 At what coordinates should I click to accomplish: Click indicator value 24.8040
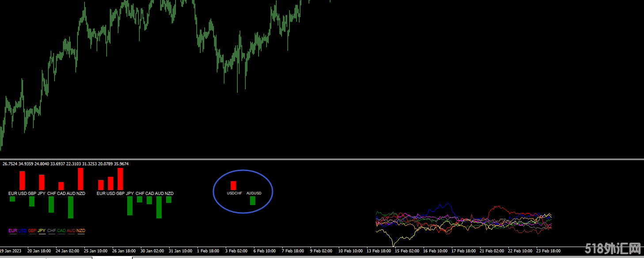pos(42,164)
